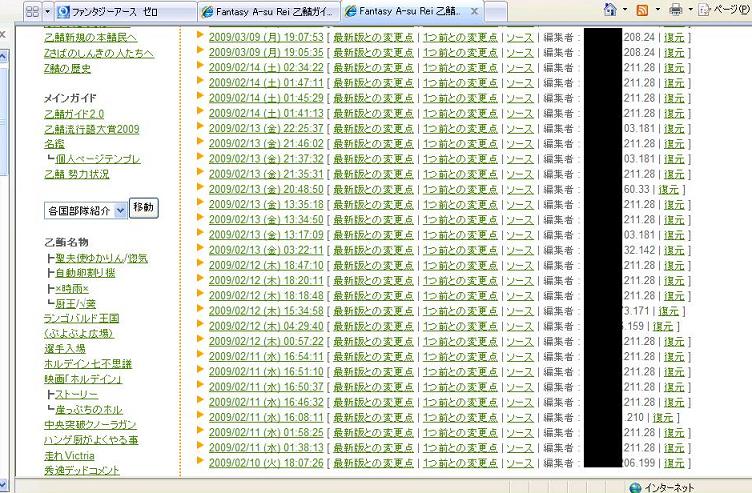The width and height of the screenshot is (752, 493).
Task: Open the RSS feeds dropdown arrow
Action: [658, 10]
